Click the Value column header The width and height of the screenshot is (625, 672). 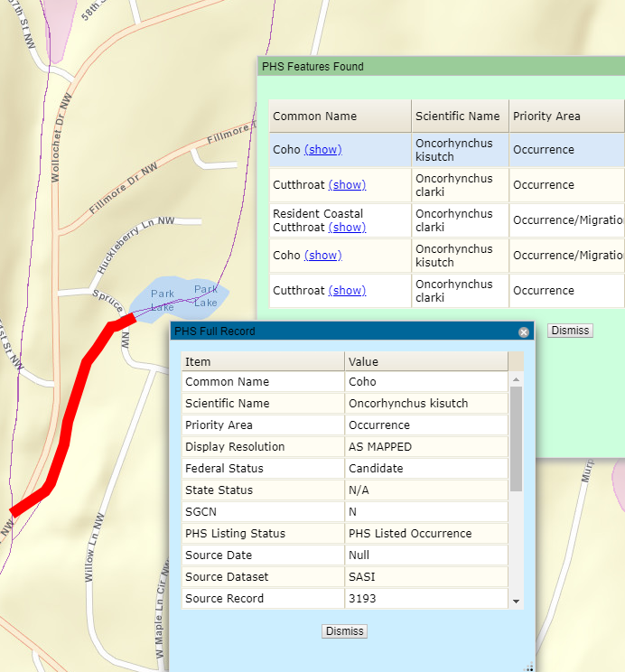click(426, 361)
